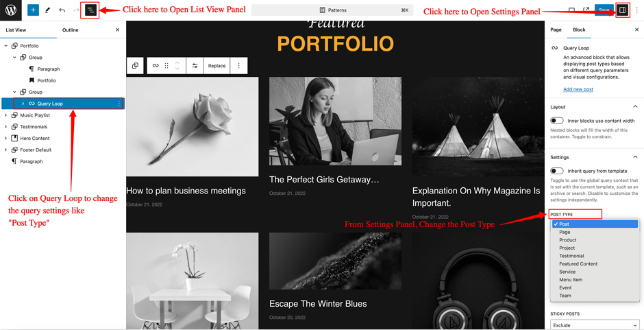Open the block inserter plus button
The height and width of the screenshot is (330, 644).
(x=34, y=10)
